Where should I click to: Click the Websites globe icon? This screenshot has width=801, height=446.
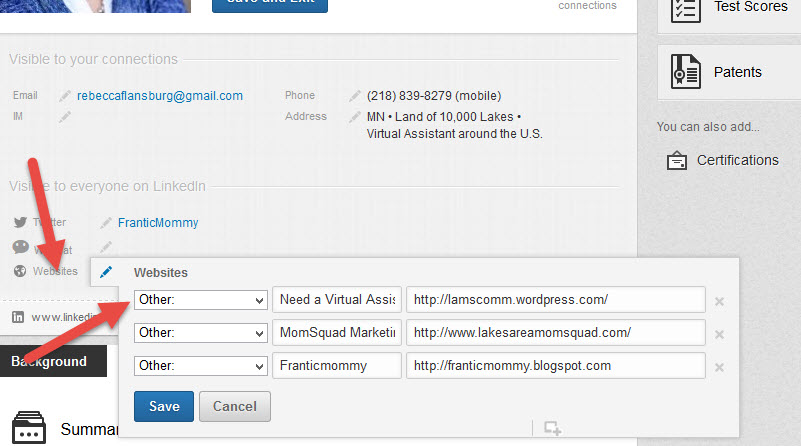click(x=20, y=271)
